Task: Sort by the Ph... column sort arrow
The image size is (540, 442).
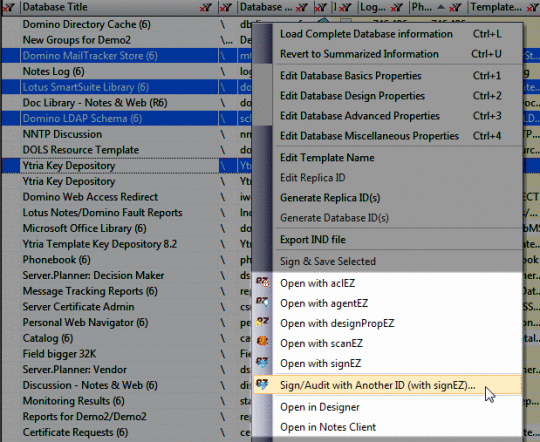Action: click(440, 7)
